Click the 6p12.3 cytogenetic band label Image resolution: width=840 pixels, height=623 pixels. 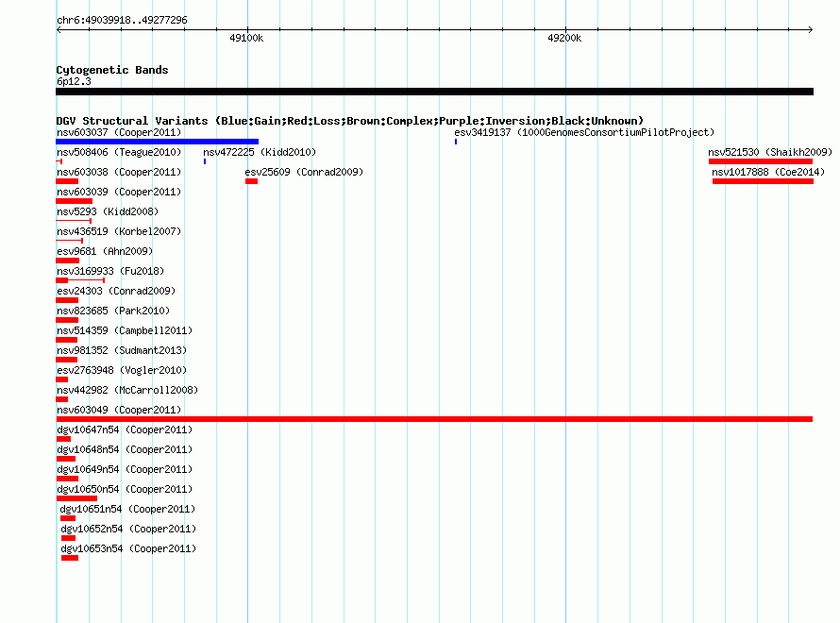74,81
